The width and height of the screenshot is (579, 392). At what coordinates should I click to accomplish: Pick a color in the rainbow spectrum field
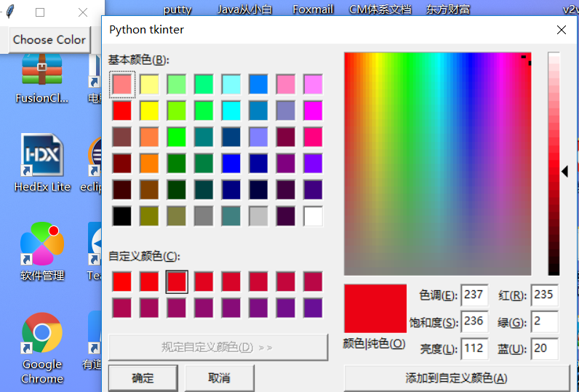coord(438,164)
